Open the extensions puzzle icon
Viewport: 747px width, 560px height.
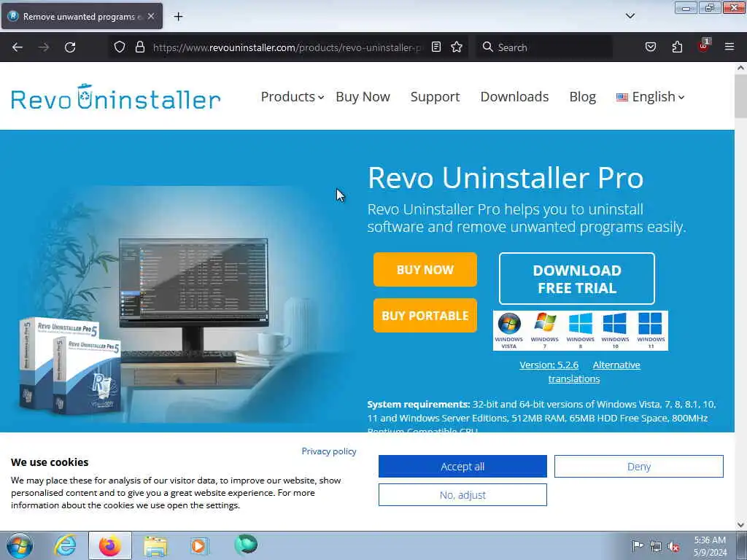(x=677, y=47)
